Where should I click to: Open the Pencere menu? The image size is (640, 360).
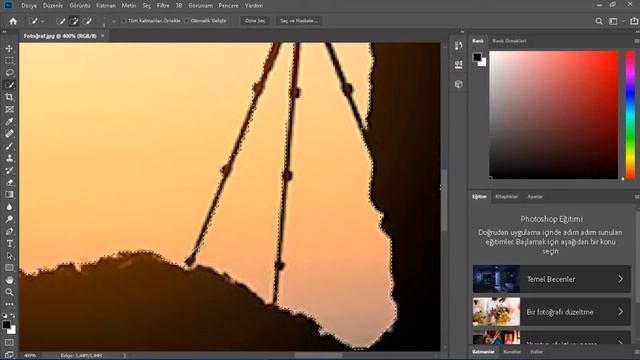pos(229,6)
